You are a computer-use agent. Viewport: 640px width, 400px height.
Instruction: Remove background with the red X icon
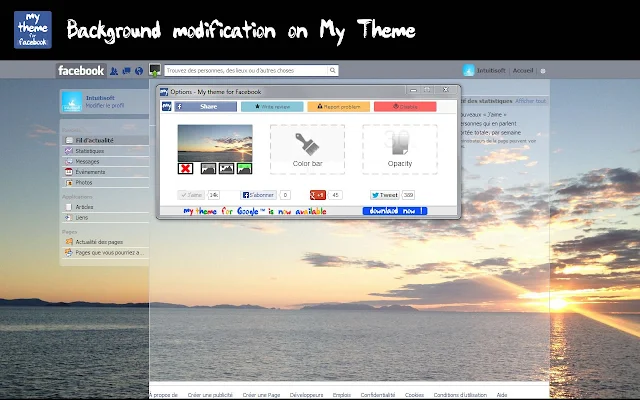(x=185, y=168)
